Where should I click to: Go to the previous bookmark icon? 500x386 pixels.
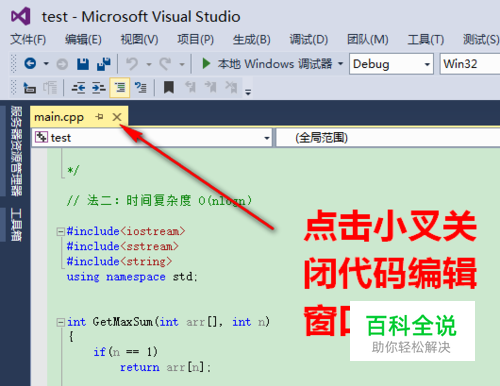tap(190, 87)
